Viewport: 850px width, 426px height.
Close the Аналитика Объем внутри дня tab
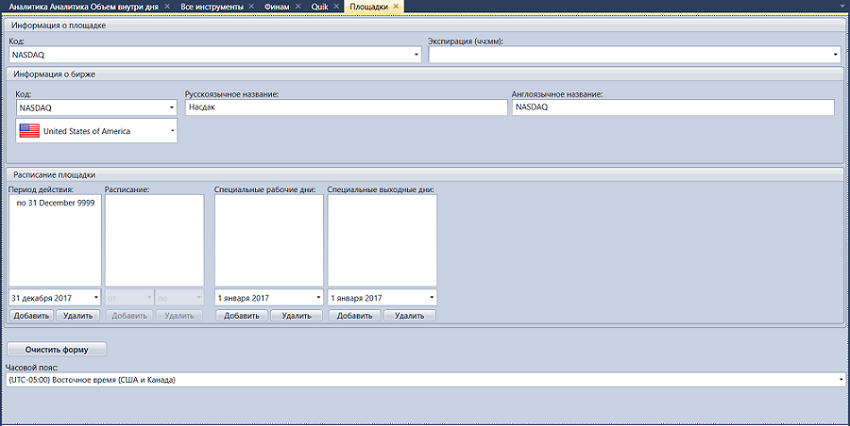pos(167,7)
